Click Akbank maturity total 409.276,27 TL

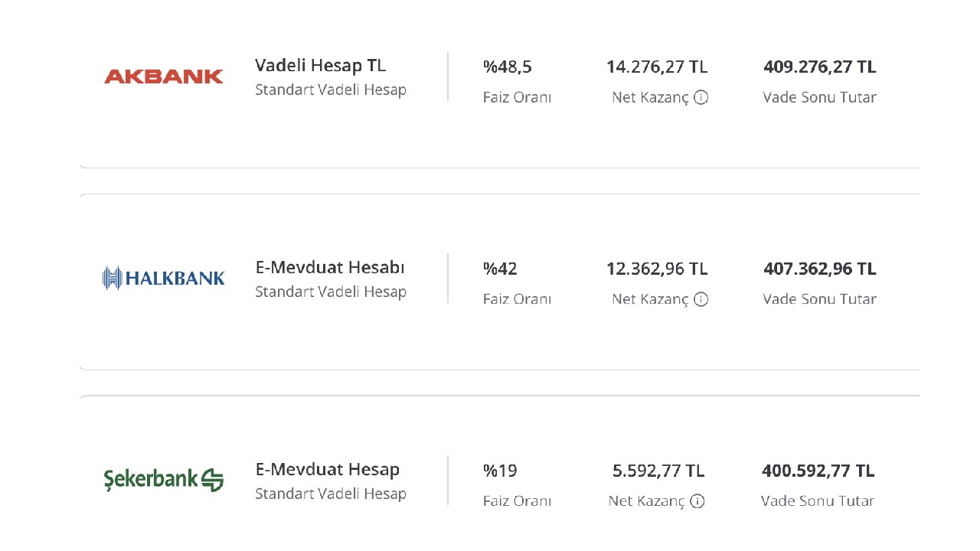(x=820, y=67)
